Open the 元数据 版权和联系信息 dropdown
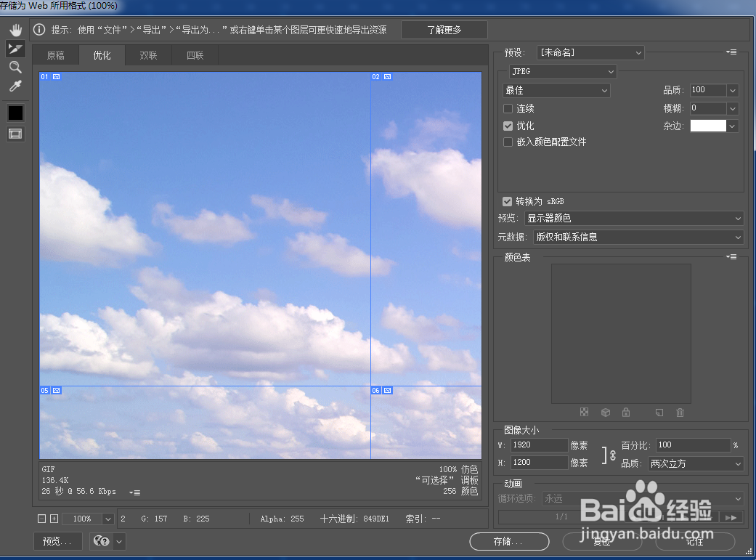The image size is (756, 560). pos(639,238)
